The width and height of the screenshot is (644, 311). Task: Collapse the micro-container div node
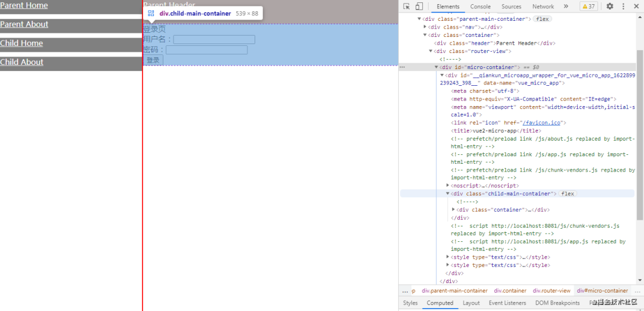click(436, 67)
